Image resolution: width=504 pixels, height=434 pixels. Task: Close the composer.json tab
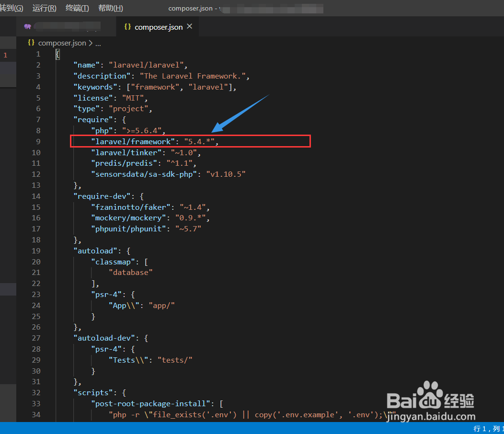coord(190,27)
